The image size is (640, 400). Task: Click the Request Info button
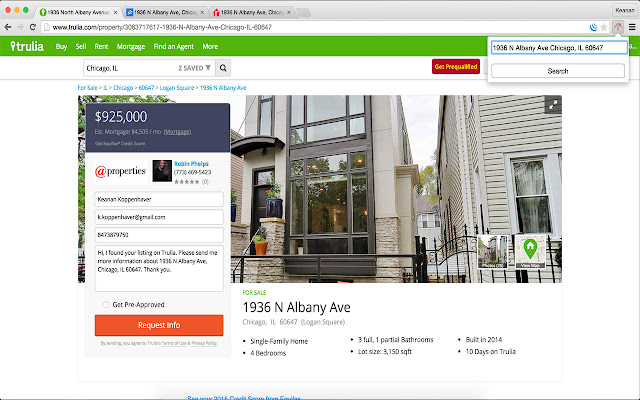[159, 325]
